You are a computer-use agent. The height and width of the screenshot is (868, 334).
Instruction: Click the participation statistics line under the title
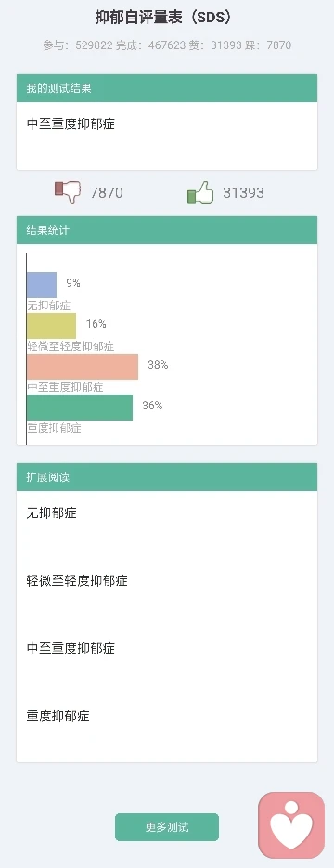click(167, 45)
